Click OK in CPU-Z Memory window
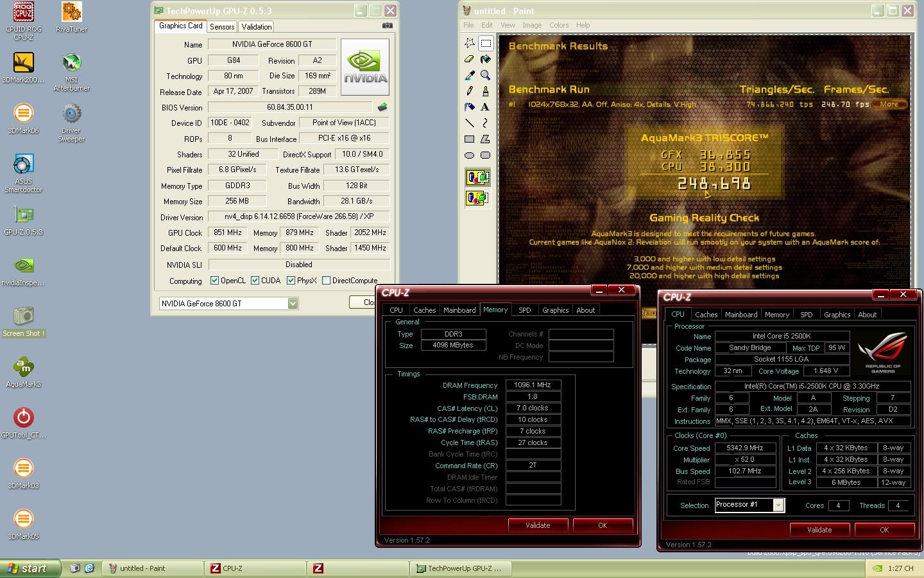This screenshot has height=578, width=924. 603,525
